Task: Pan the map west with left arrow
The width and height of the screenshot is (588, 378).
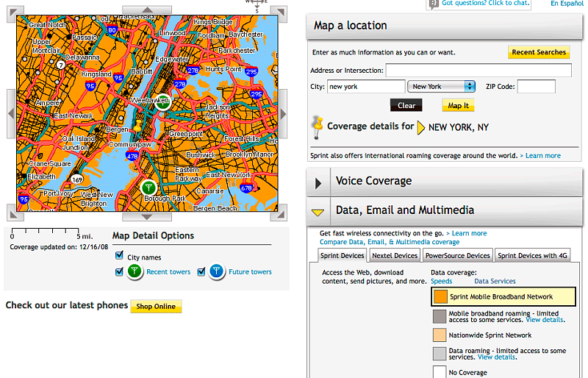Action: pyautogui.click(x=11, y=114)
